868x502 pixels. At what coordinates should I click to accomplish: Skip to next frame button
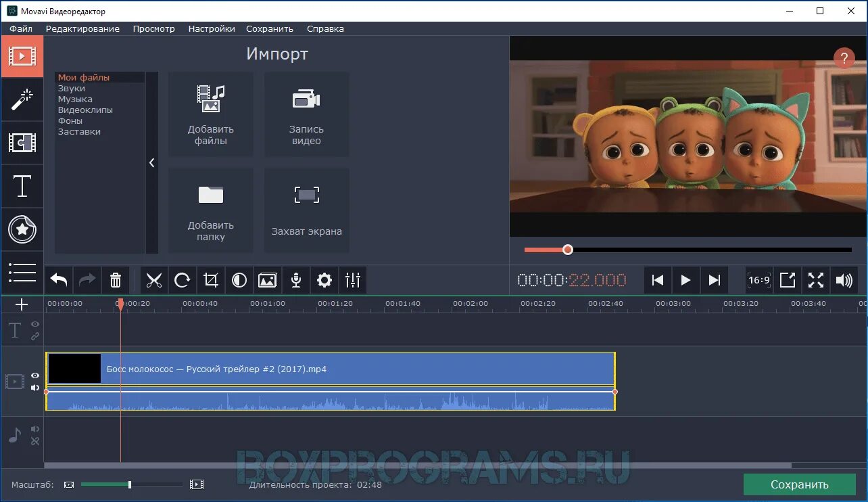click(x=714, y=280)
